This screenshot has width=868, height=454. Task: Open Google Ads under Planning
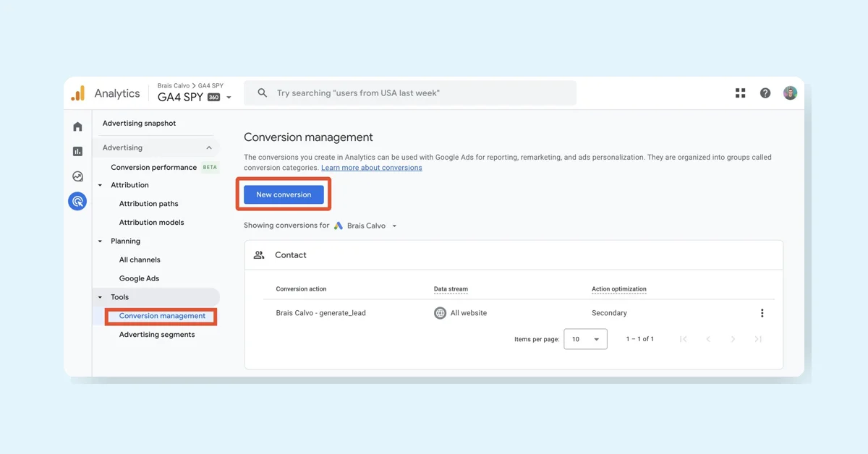pos(139,278)
